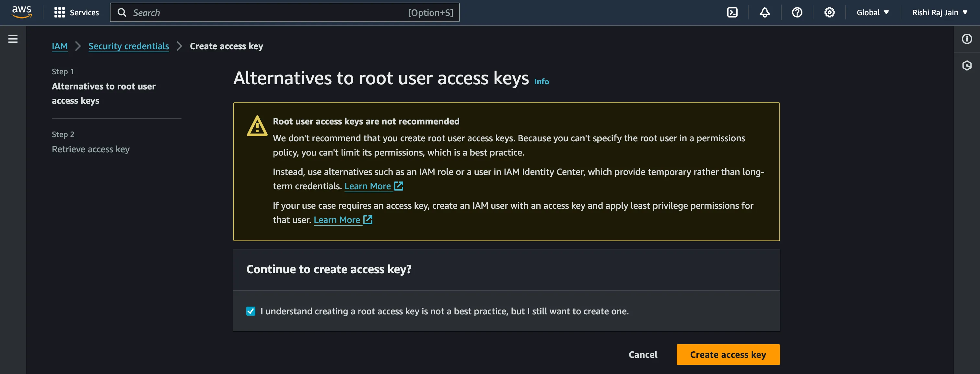Click the hexagon icon in right sidebar

tap(967, 65)
